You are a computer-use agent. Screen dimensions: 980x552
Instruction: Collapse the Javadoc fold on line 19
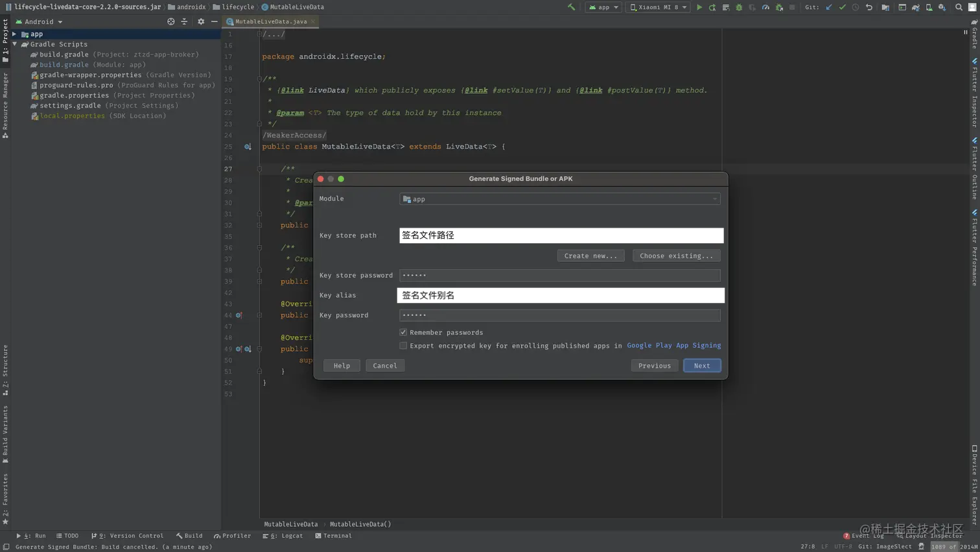(x=259, y=79)
